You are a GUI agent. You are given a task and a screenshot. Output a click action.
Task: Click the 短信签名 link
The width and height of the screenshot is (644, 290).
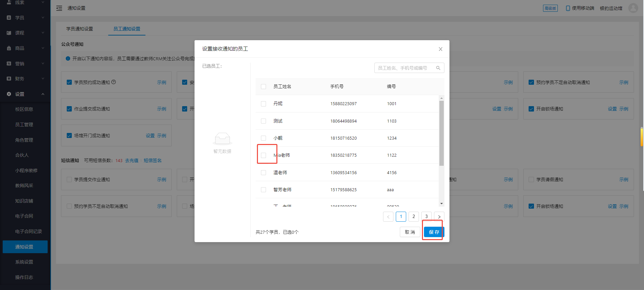(153, 160)
